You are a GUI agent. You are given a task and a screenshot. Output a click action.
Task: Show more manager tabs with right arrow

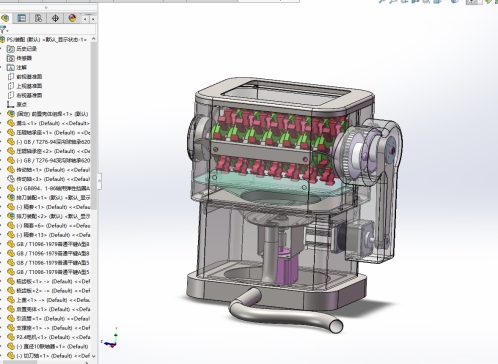(x=93, y=19)
